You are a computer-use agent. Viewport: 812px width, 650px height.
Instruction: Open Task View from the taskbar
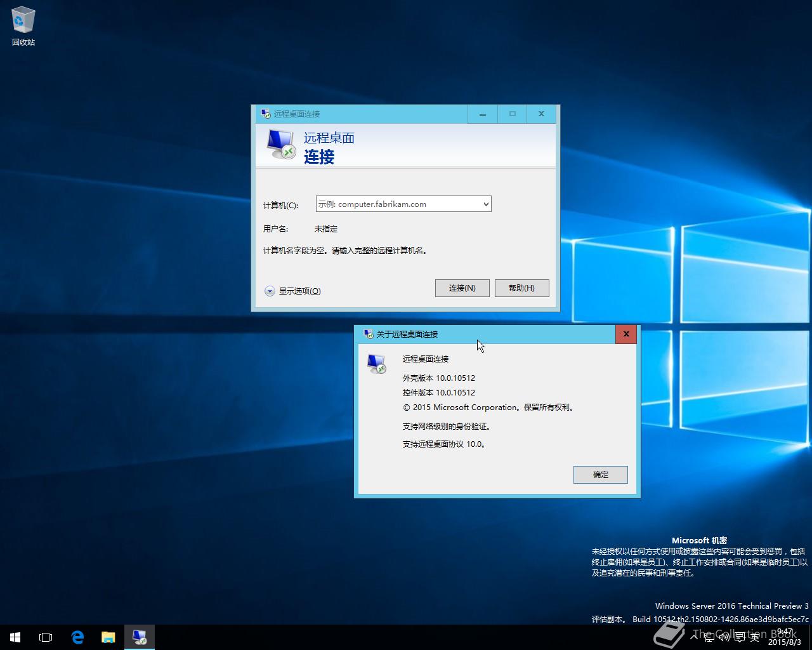point(46,637)
